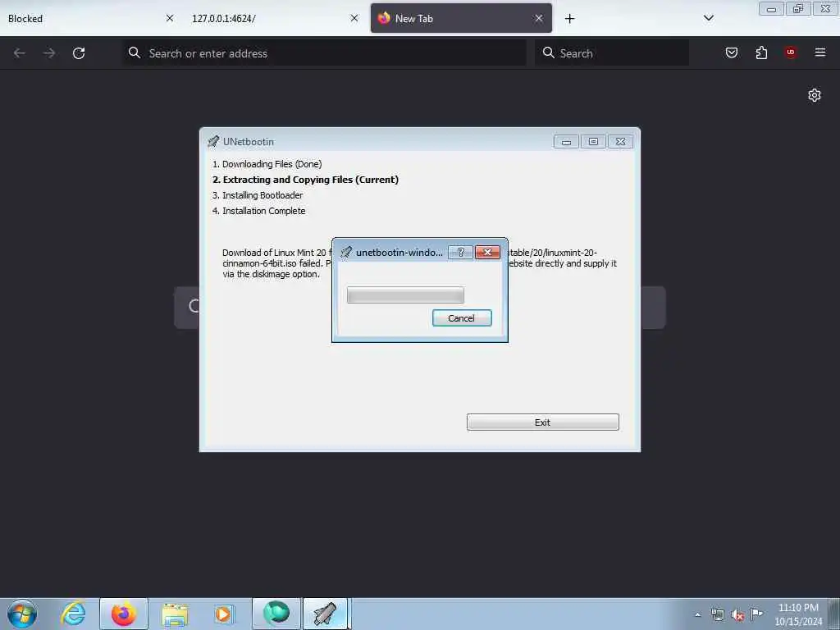
Task: Switch to UNetbootin rocket taskbar icon
Action: click(325, 614)
